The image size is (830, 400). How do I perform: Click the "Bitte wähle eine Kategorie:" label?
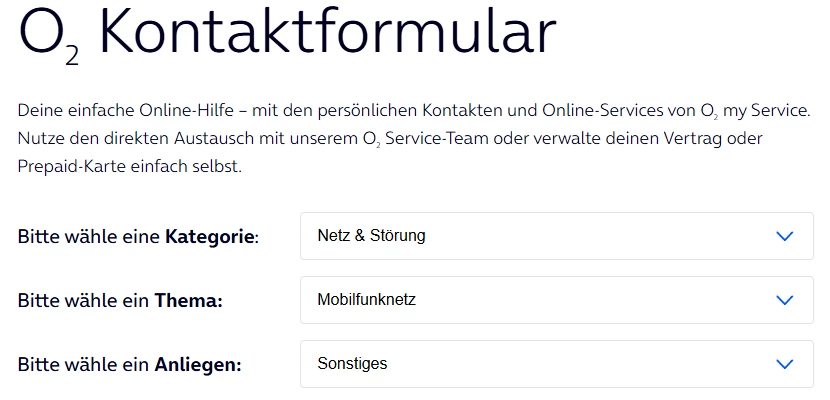pyautogui.click(x=138, y=237)
